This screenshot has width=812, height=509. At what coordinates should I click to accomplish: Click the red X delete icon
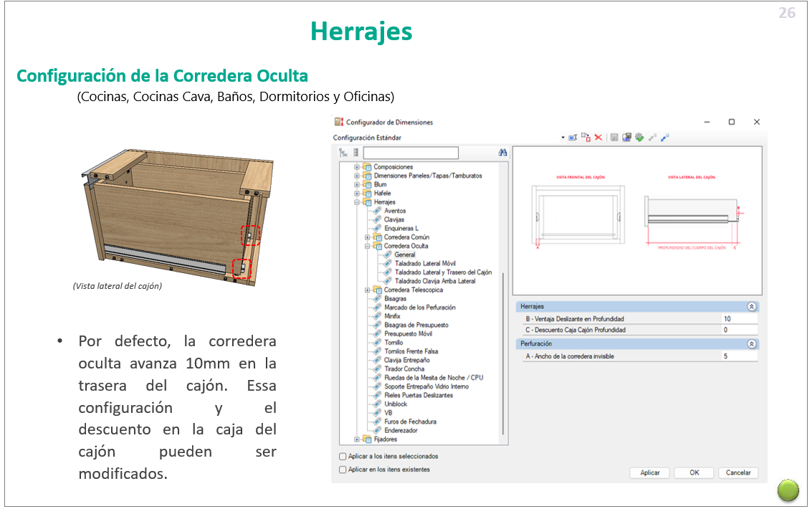(x=598, y=137)
